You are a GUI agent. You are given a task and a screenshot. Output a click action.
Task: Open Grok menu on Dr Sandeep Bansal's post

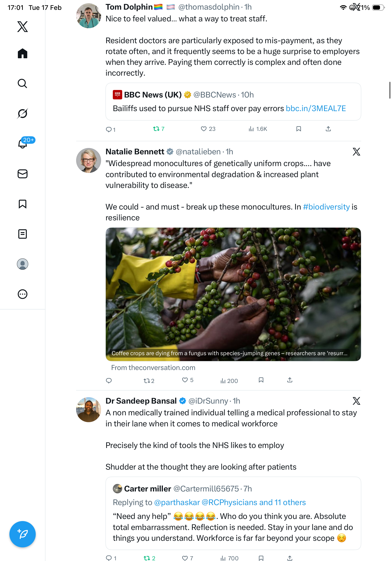[x=356, y=401]
